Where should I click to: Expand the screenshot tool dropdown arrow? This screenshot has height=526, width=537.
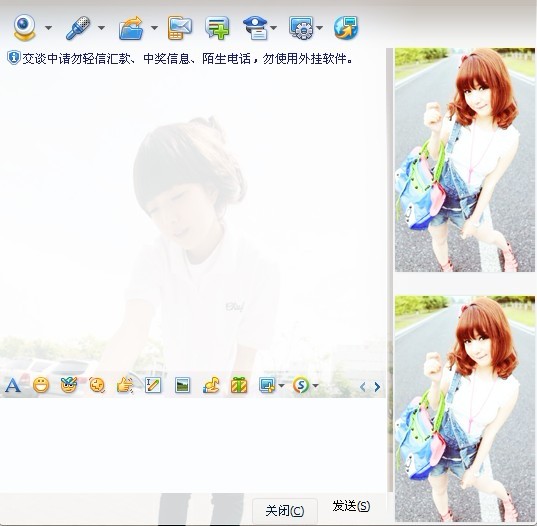[281, 386]
